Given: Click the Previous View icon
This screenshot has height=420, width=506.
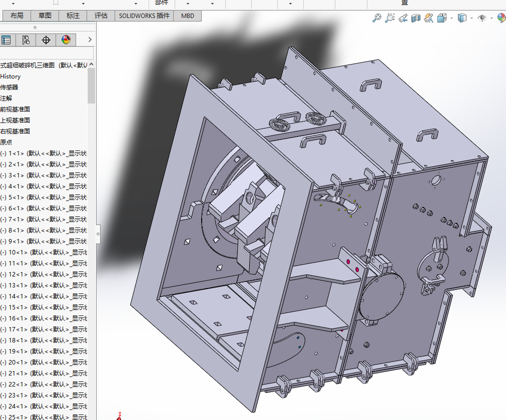Looking at the screenshot, I should 403,18.
